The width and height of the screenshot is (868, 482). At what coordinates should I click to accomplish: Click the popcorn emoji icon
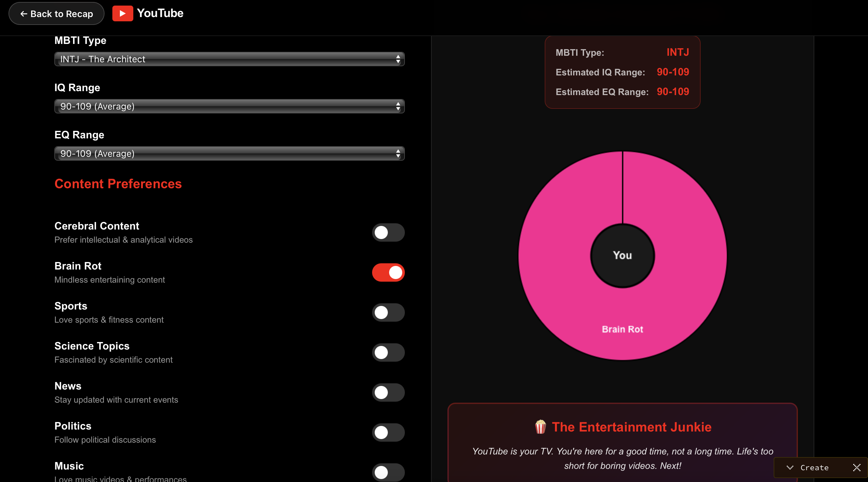[540, 427]
